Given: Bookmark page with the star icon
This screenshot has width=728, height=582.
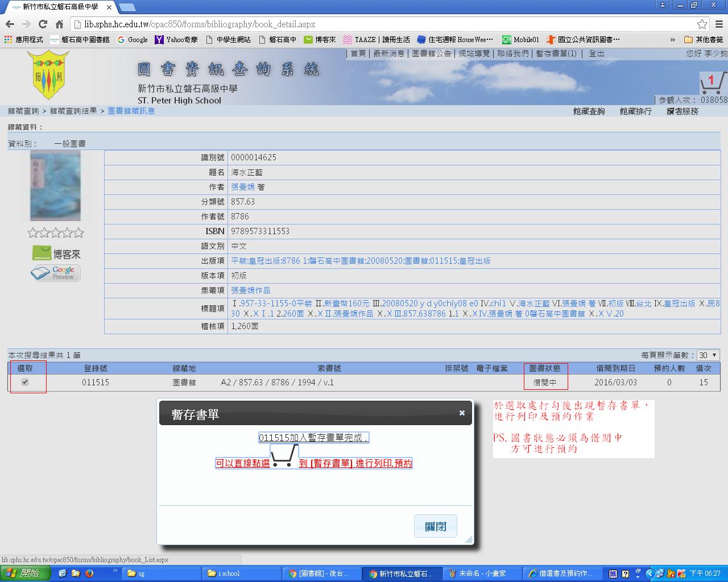Looking at the screenshot, I should click(702, 24).
